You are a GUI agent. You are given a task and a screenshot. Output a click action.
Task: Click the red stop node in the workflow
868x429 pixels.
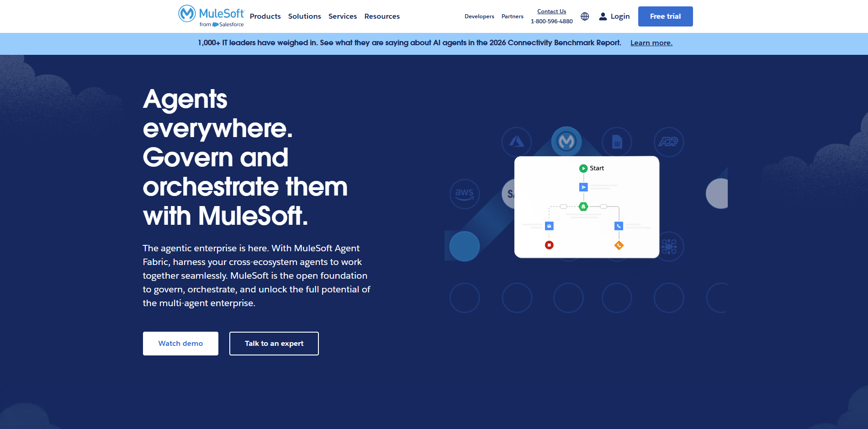tap(549, 245)
